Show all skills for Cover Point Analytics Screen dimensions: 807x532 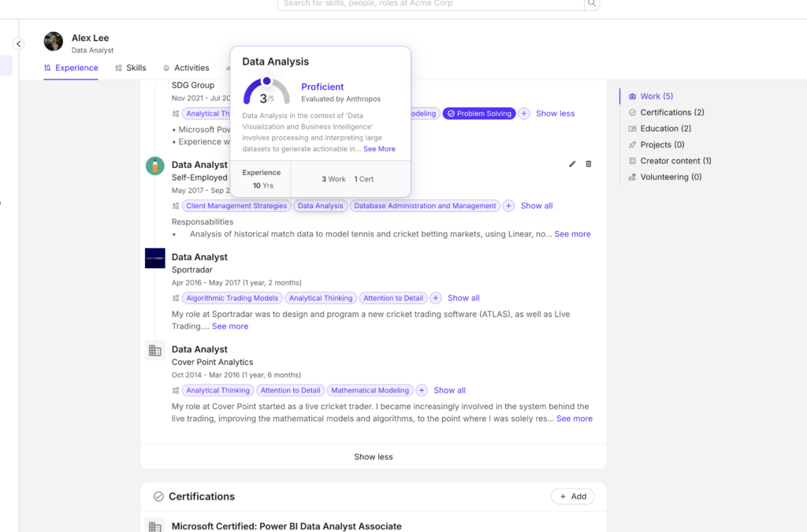(x=449, y=390)
